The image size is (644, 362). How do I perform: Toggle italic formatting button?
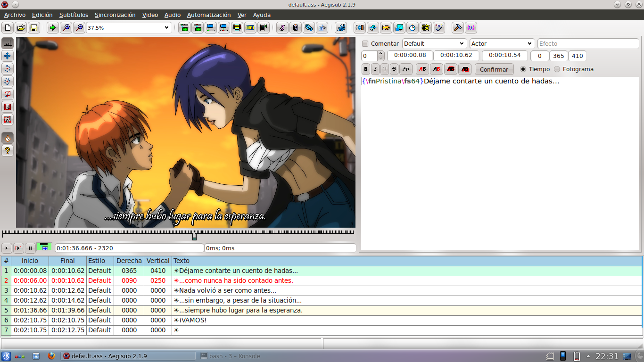pos(375,69)
